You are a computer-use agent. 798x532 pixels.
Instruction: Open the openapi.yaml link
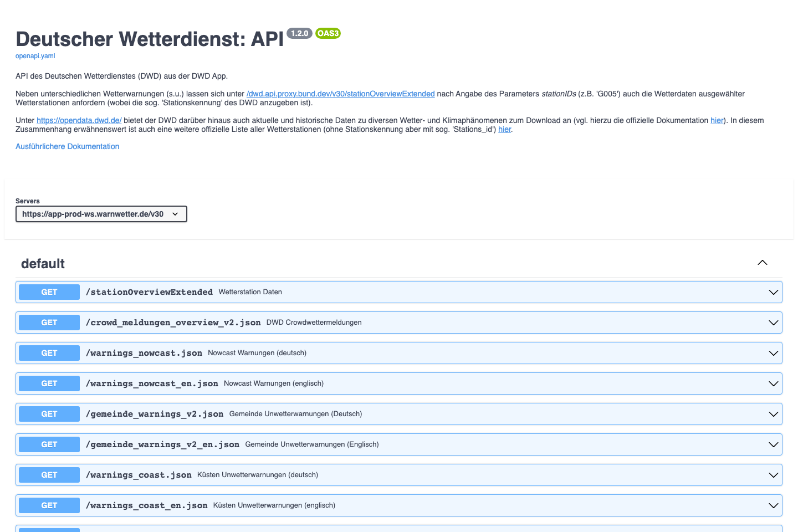35,56
